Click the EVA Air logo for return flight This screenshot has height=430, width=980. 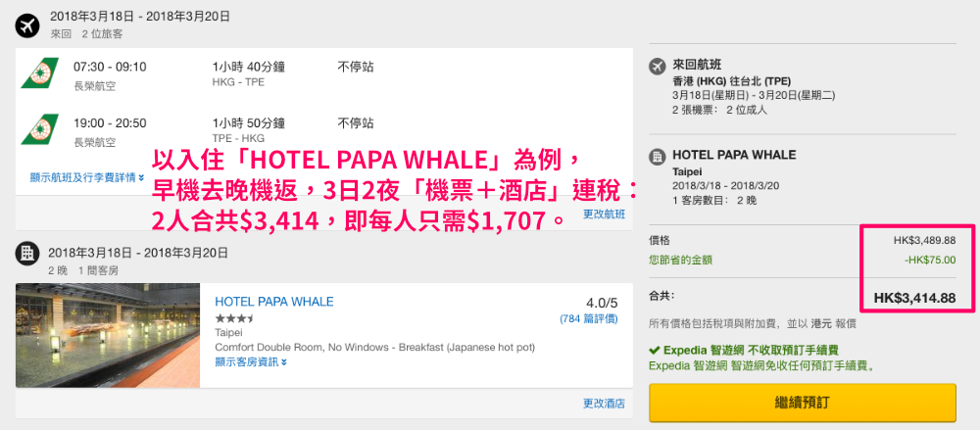tap(40, 129)
